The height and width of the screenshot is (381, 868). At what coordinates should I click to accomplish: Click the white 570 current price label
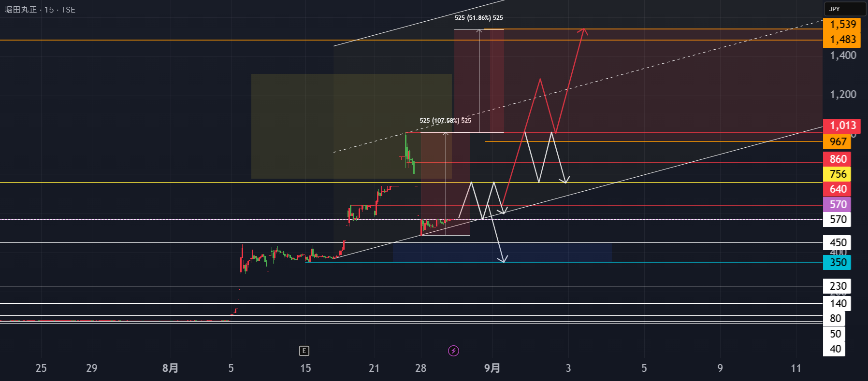point(837,220)
